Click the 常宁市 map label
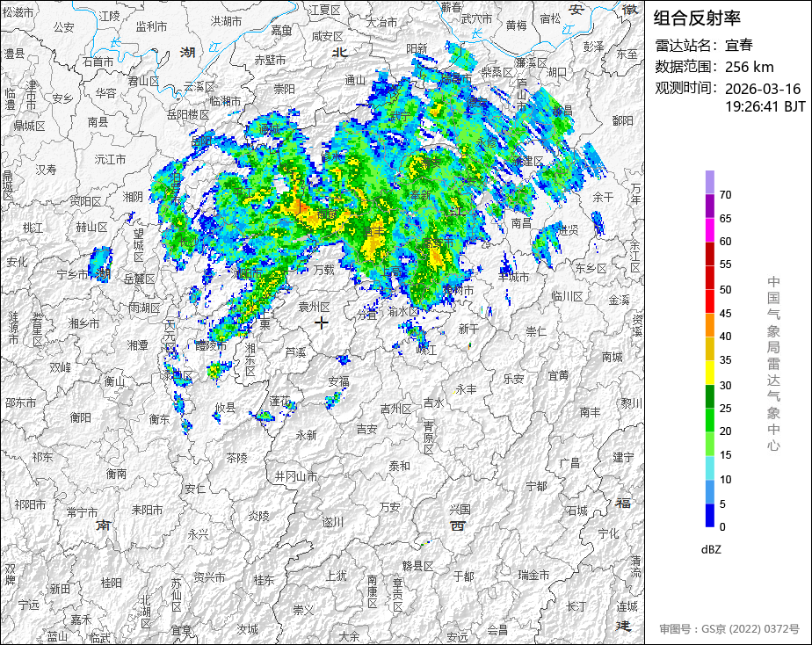The height and width of the screenshot is (645, 812). 82,512
